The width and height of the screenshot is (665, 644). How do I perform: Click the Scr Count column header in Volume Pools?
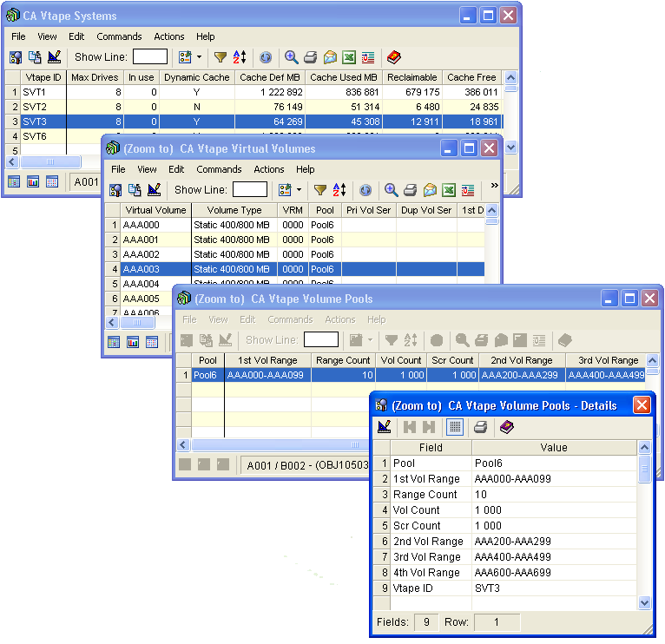(x=452, y=360)
